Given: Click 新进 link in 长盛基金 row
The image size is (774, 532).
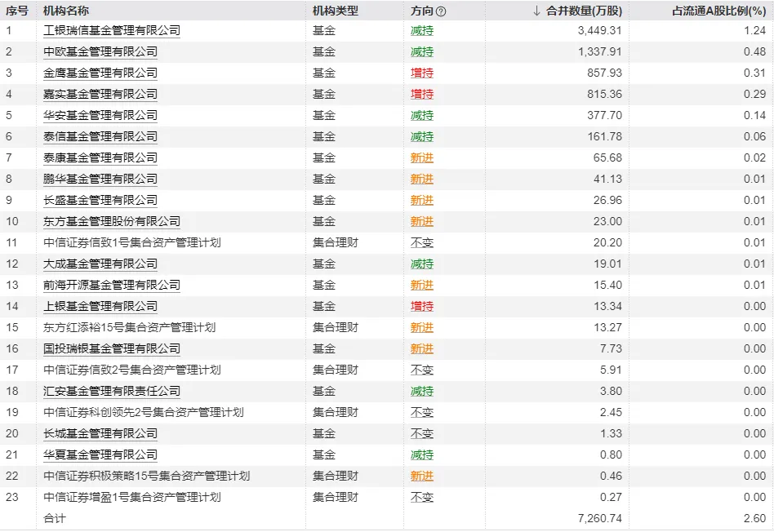Looking at the screenshot, I should 422,201.
